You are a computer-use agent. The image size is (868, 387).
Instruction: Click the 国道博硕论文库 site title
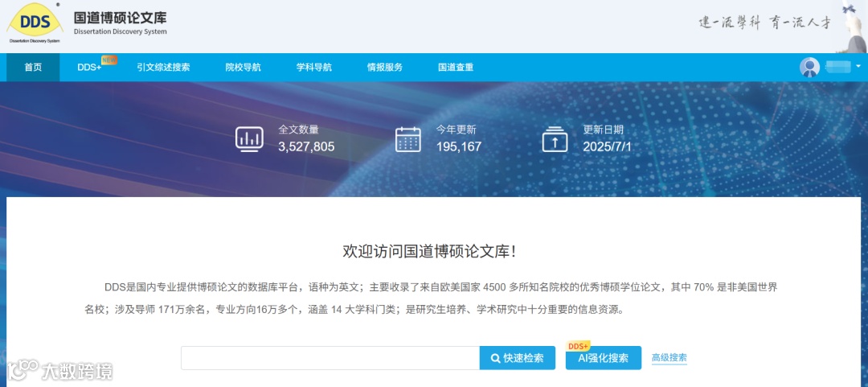(120, 18)
